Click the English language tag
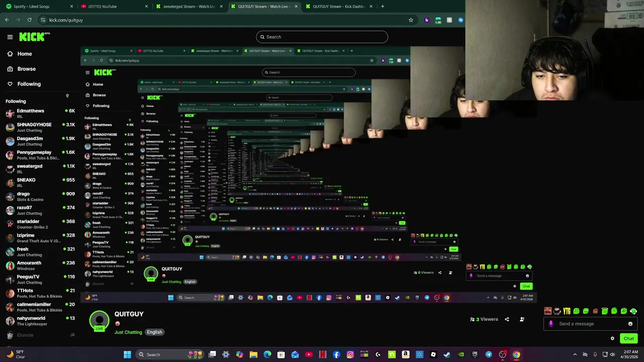 [154, 332]
